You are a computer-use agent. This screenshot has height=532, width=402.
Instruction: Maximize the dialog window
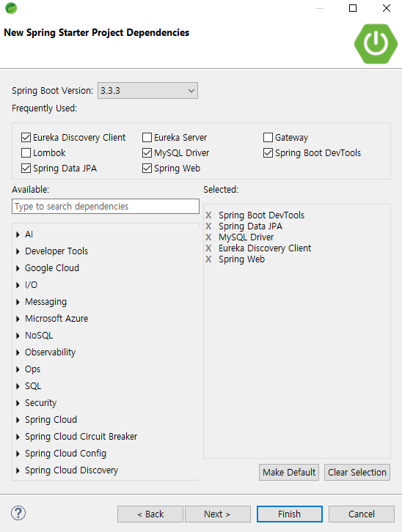pyautogui.click(x=353, y=8)
